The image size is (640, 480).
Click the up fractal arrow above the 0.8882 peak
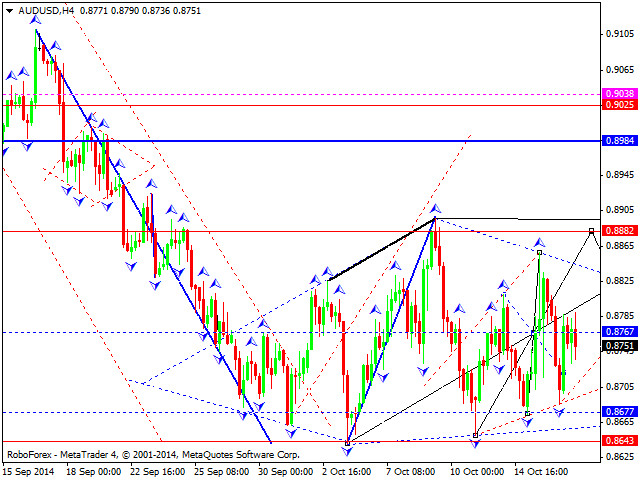[435, 208]
